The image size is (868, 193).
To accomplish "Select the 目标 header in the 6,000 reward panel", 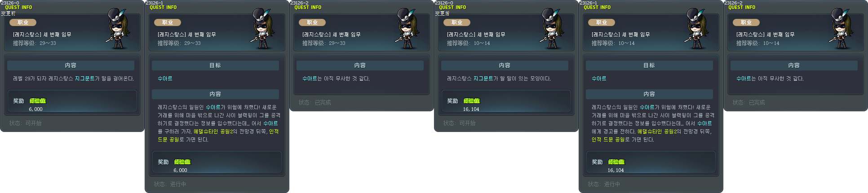I will point(215,65).
